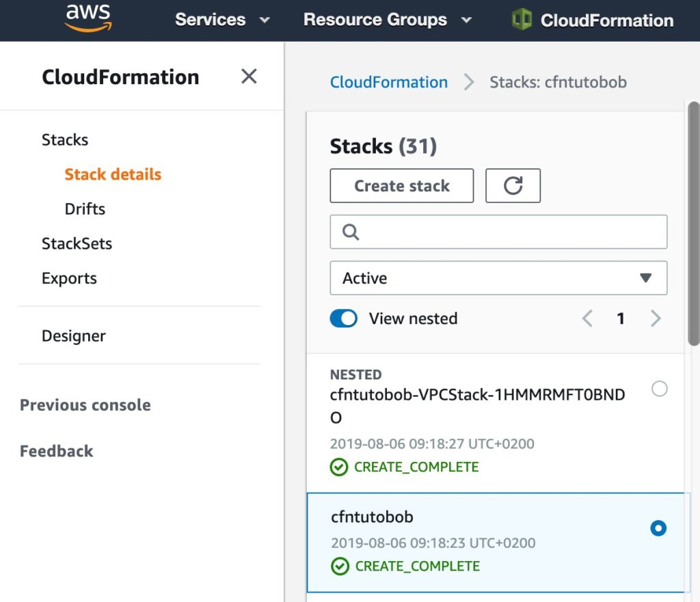Open the Active filter dropdown
This screenshot has width=700, height=602.
click(498, 278)
